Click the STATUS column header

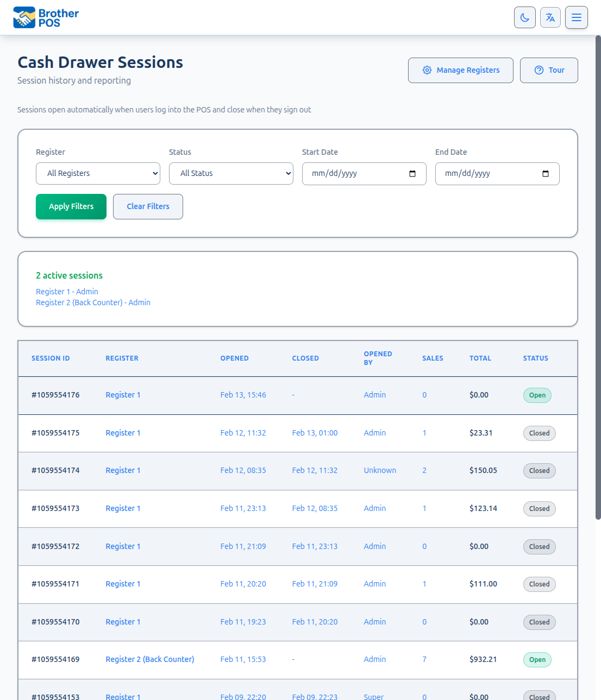pos(535,358)
